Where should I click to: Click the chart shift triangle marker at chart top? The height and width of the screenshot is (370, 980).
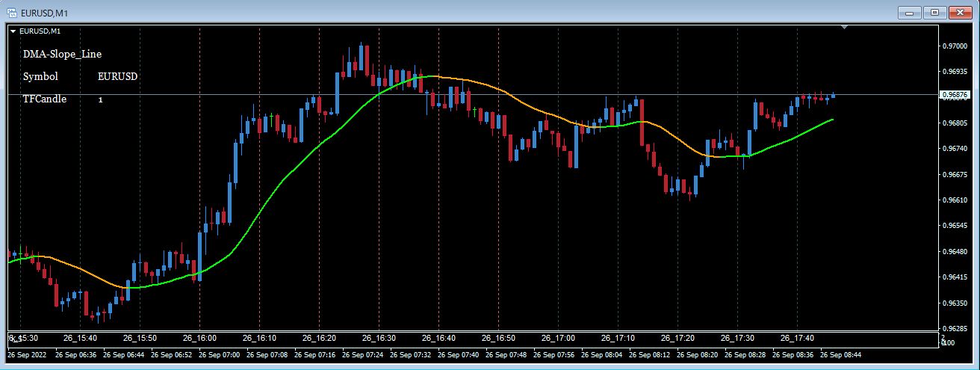[x=845, y=28]
